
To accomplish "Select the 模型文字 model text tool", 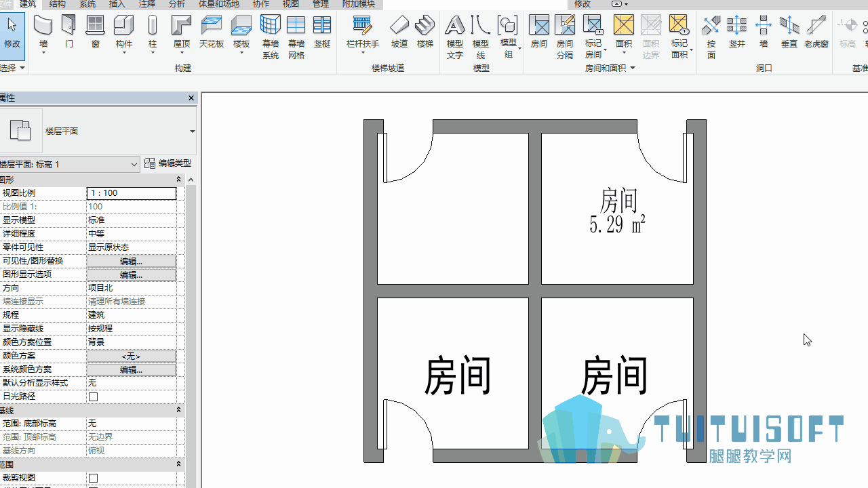I will 455,37.
